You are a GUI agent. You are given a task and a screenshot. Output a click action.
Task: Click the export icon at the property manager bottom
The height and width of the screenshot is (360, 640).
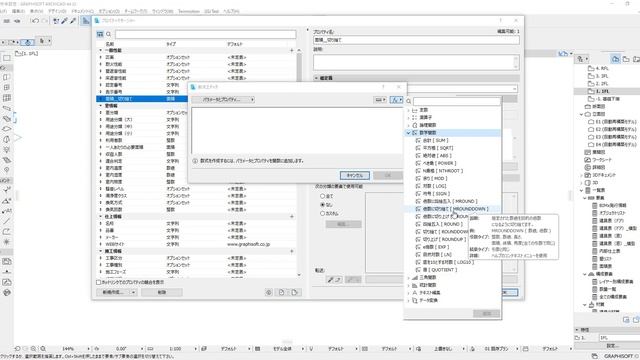[x=294, y=292]
